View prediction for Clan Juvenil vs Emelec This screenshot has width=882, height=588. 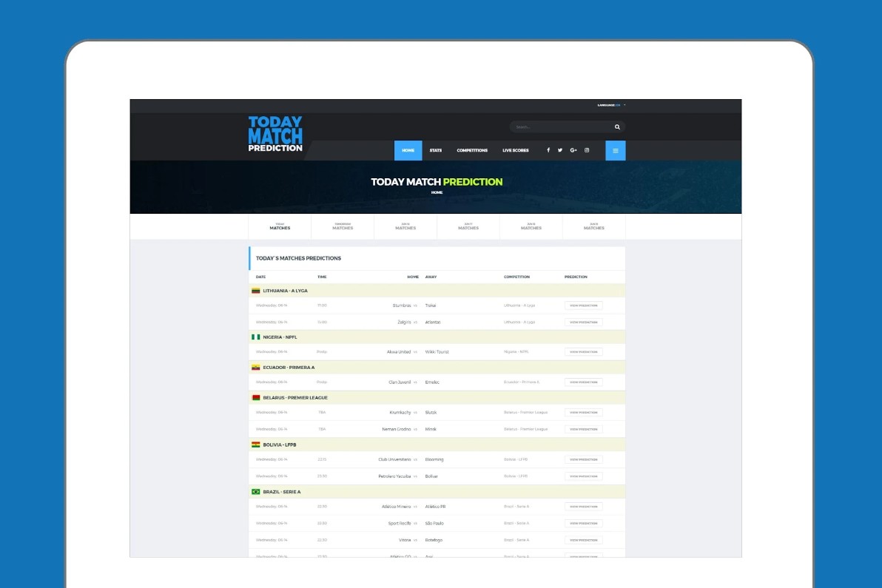[x=583, y=382]
